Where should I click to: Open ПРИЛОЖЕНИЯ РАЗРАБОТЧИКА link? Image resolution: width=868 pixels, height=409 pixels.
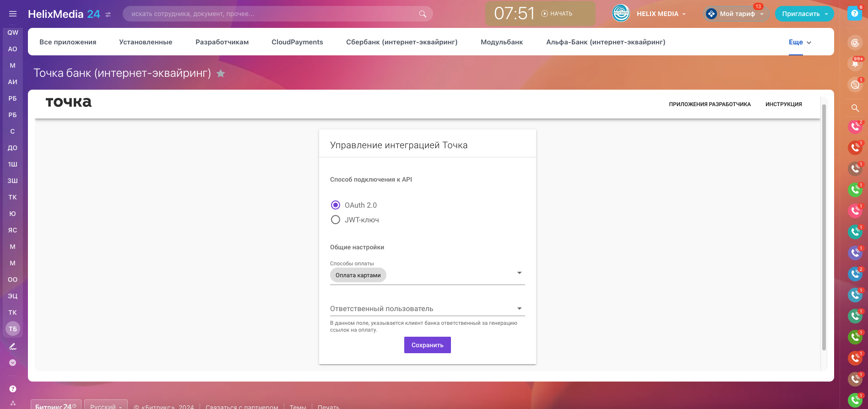(x=710, y=104)
